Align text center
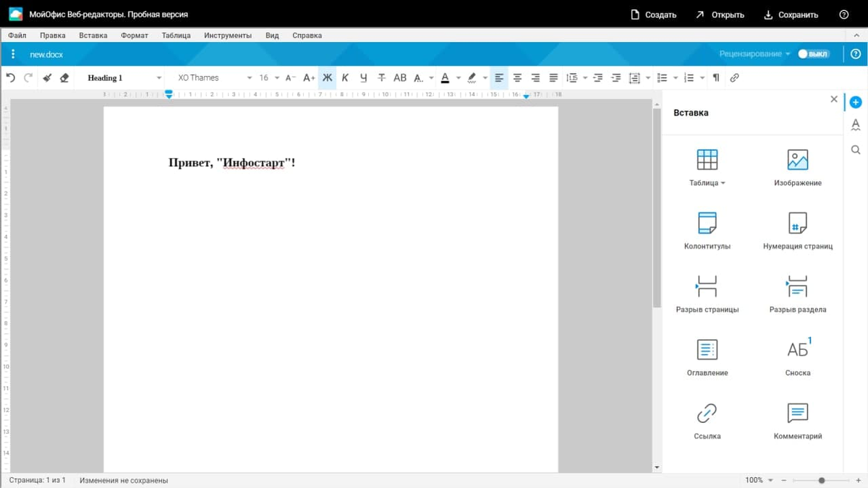The width and height of the screenshot is (868, 488). (517, 77)
